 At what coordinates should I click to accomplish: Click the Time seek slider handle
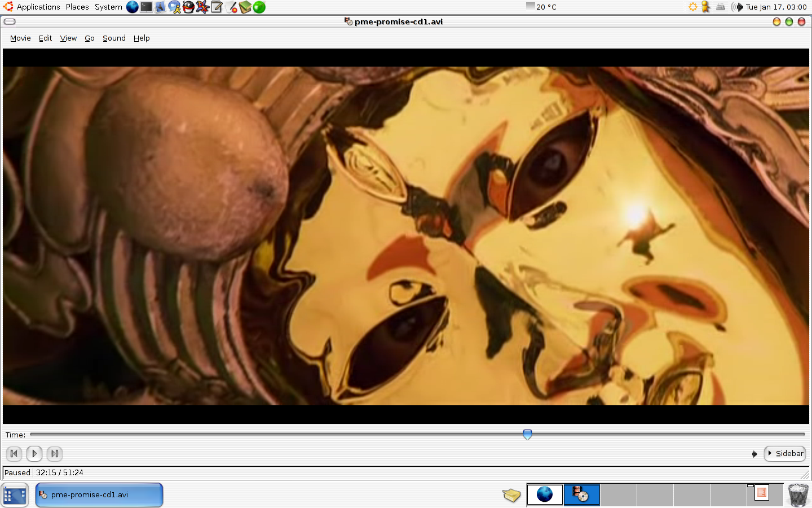click(527, 434)
